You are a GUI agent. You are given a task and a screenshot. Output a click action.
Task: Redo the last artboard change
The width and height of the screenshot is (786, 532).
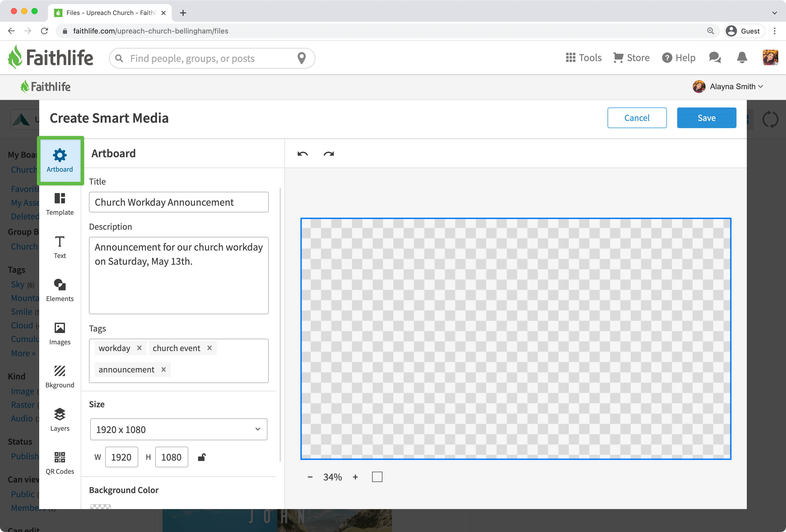[x=329, y=154]
